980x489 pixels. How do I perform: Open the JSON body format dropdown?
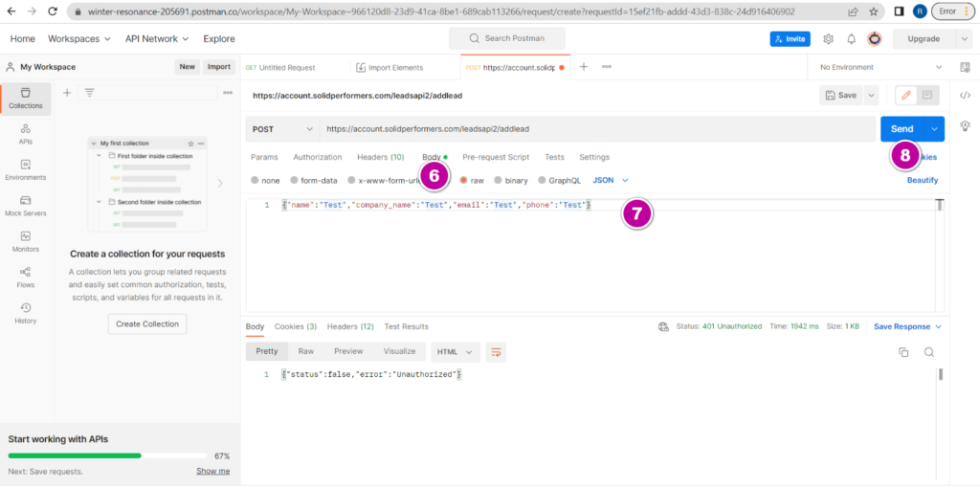[x=610, y=180]
